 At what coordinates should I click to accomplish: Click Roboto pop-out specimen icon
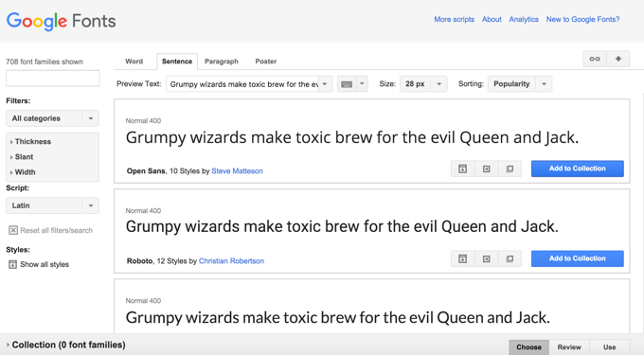(510, 258)
